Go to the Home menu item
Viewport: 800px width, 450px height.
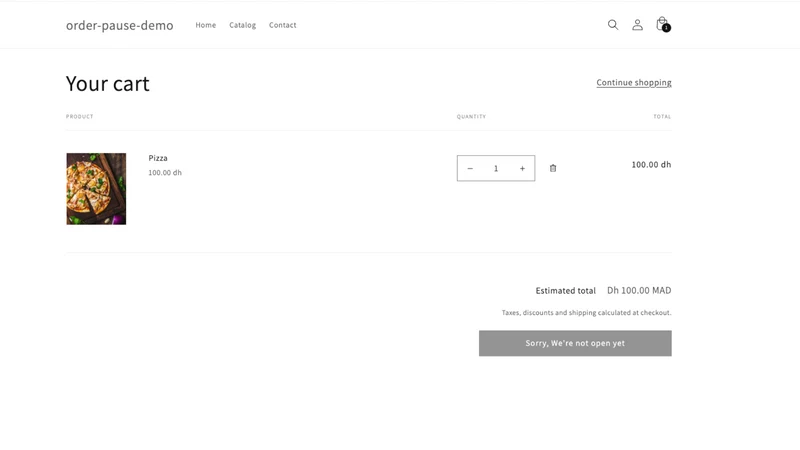pos(206,25)
